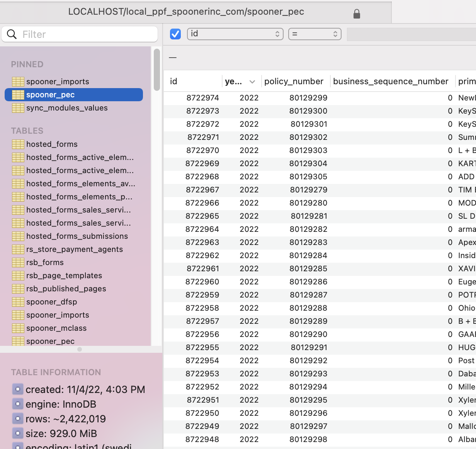Click the sidebar vertical scrollbar

pos(156,70)
